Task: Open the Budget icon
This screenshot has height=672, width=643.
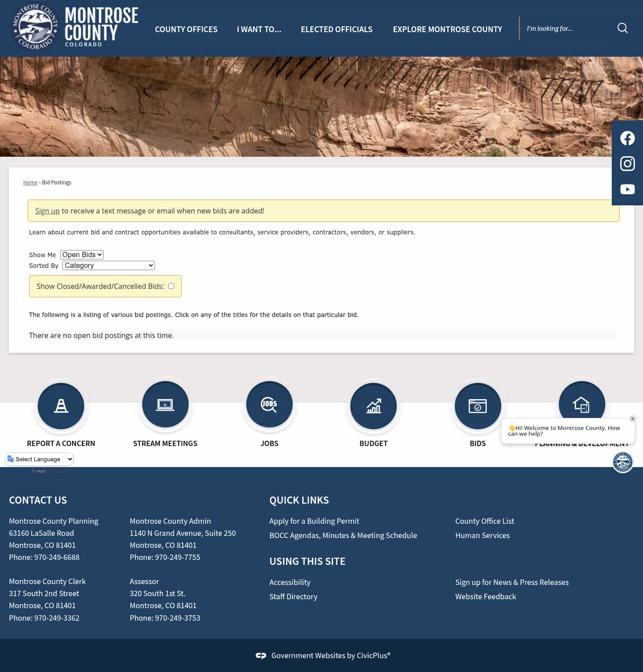Action: pyautogui.click(x=373, y=406)
